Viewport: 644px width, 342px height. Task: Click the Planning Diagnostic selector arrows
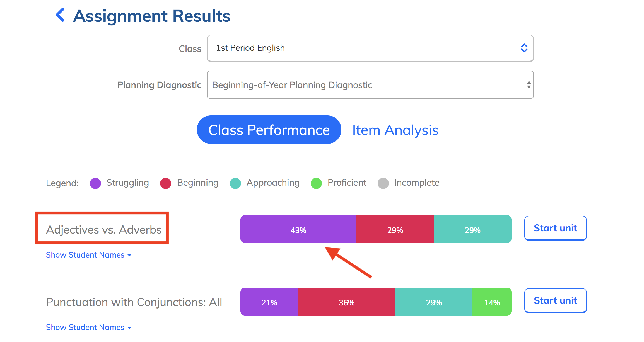(x=529, y=85)
